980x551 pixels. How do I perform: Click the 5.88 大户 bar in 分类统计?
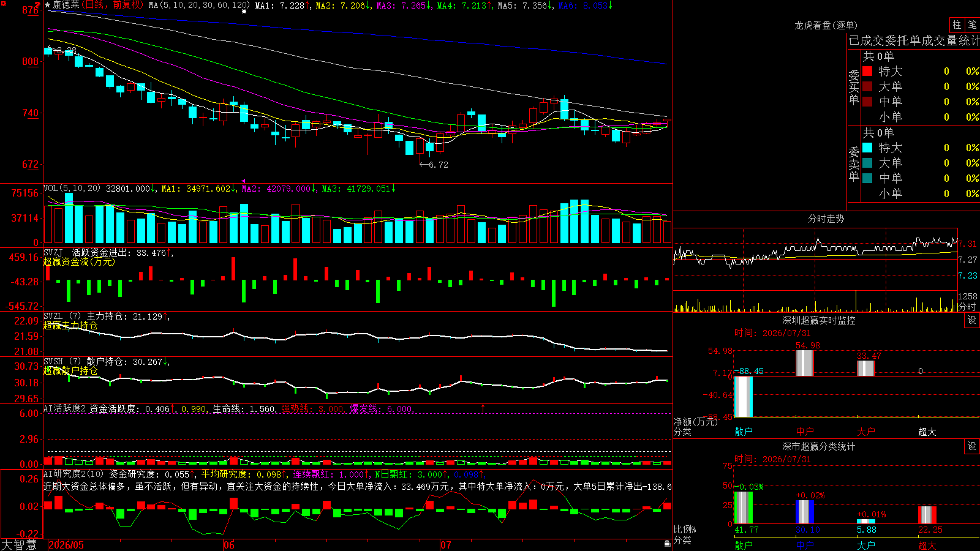866,521
